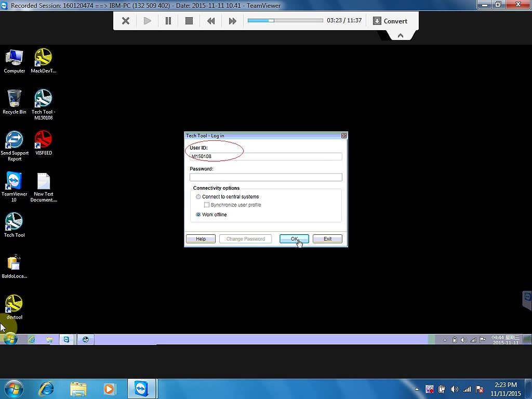
Task: Click the Convert button
Action: point(390,21)
